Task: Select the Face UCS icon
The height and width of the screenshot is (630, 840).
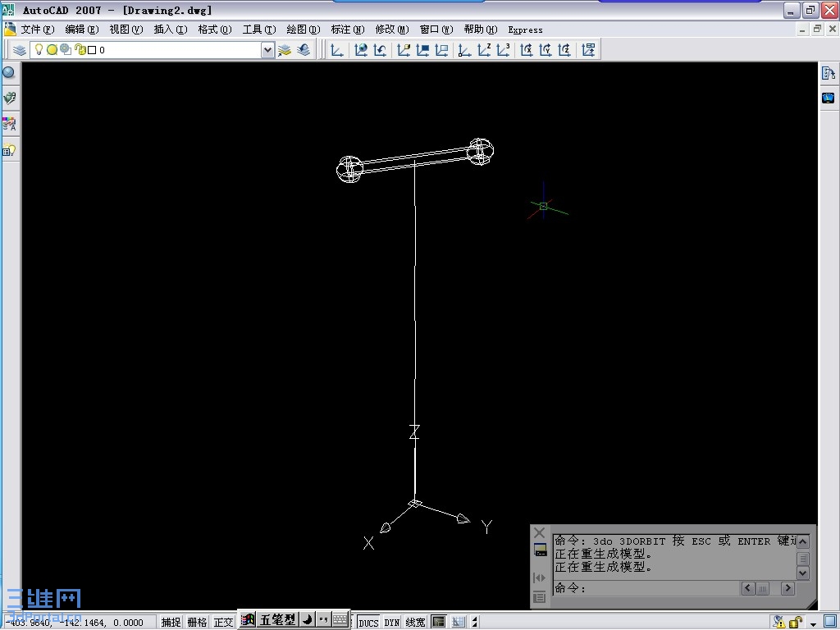Action: coord(404,50)
